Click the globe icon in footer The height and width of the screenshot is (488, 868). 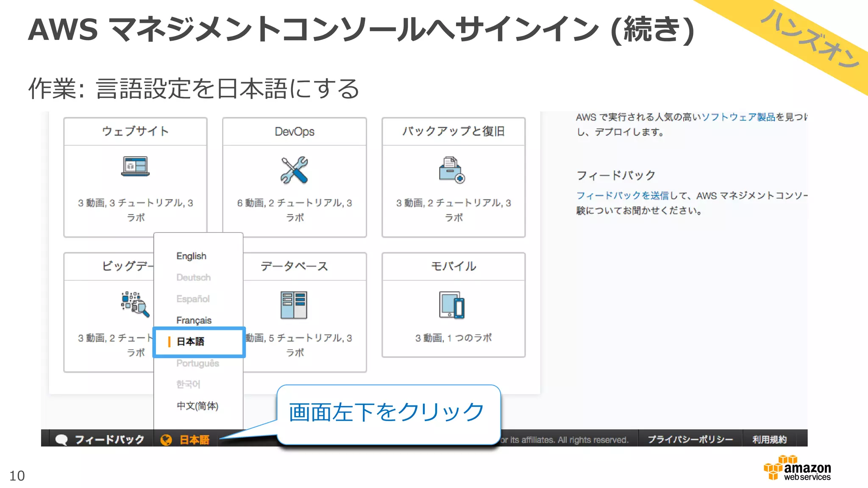pos(166,440)
